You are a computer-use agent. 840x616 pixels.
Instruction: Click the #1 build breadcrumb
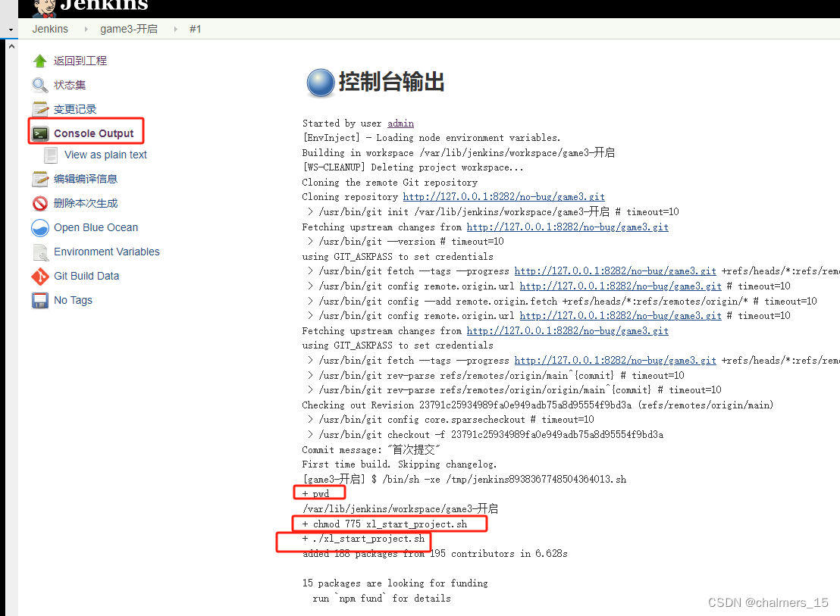[x=195, y=29]
